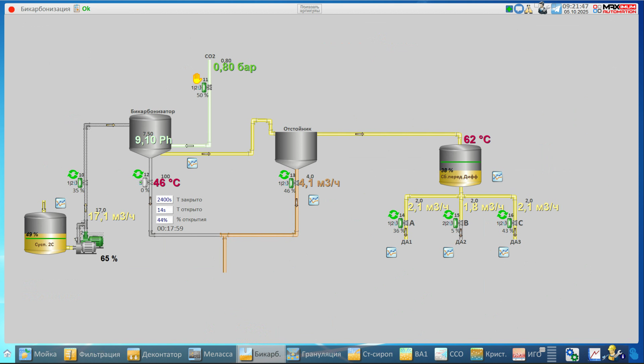Open the trend chart below the Бикарбонизатор tank
The width and height of the screenshot is (644, 364).
point(192,163)
